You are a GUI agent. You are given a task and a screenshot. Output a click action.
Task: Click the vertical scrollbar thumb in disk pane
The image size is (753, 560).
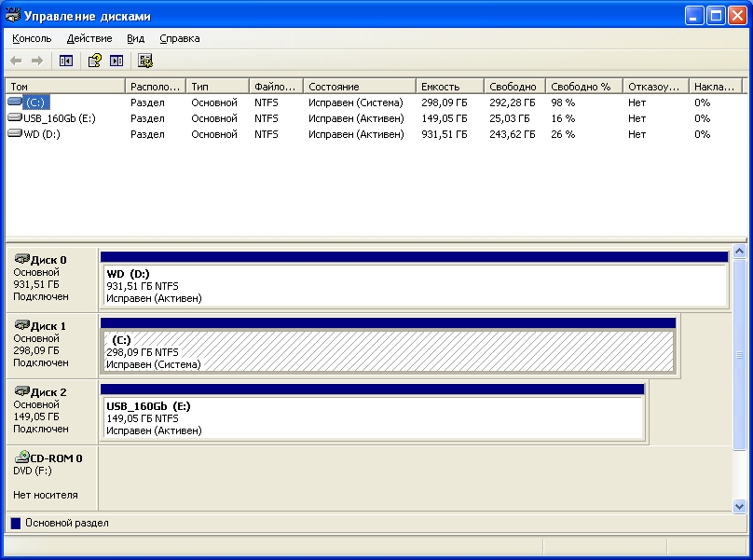739,355
